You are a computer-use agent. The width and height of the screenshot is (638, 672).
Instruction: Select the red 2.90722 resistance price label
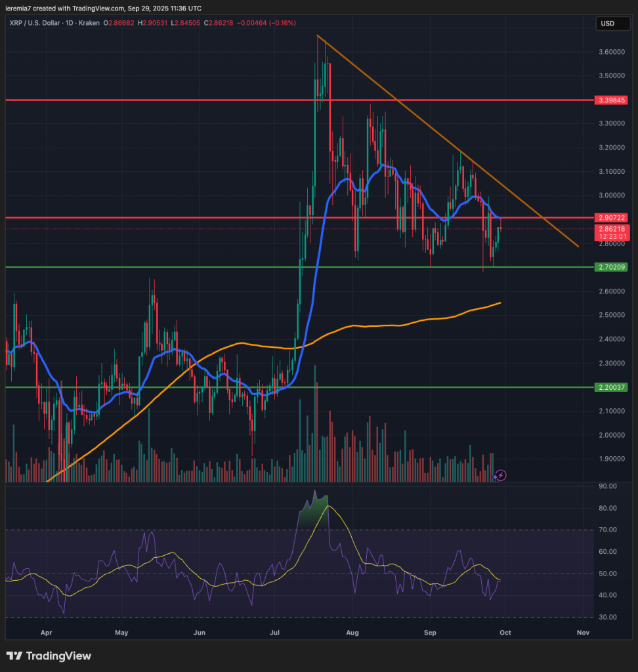pyautogui.click(x=612, y=217)
